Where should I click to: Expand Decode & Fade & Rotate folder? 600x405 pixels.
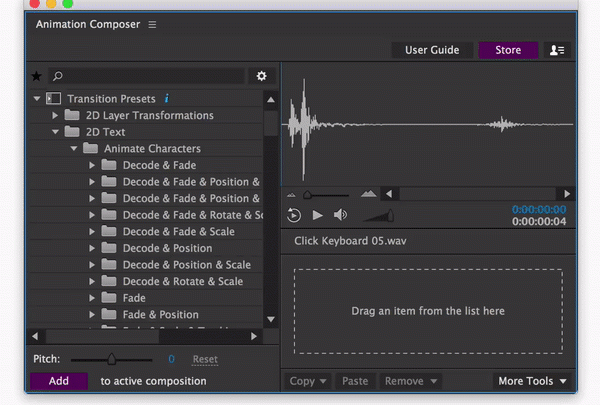click(92, 215)
